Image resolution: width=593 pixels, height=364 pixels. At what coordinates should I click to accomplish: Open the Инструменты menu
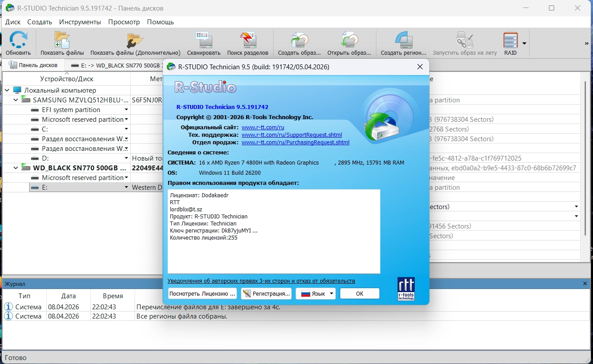coord(80,22)
